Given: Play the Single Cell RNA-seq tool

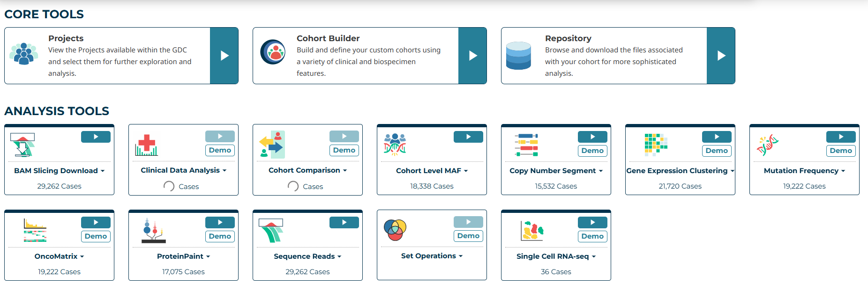Looking at the screenshot, I should [592, 222].
